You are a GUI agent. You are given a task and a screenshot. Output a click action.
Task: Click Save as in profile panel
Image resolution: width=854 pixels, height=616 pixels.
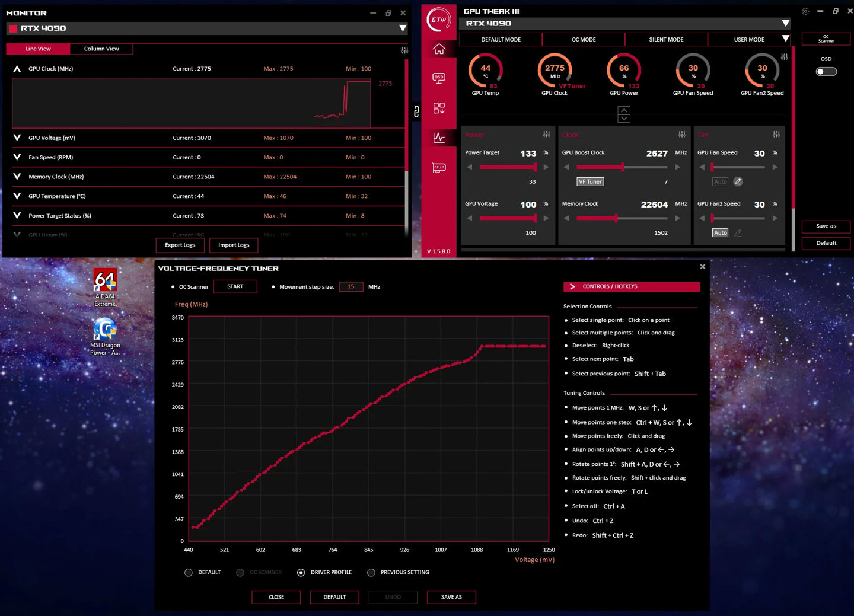point(826,226)
